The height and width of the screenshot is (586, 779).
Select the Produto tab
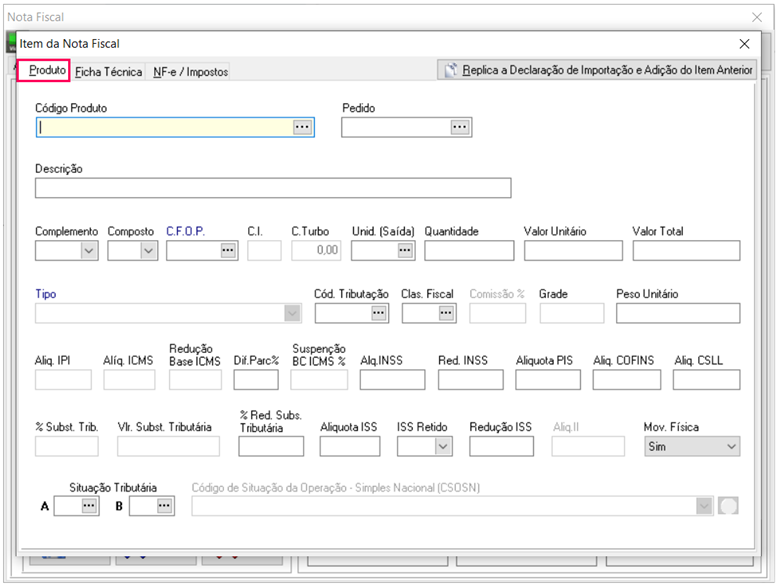click(x=46, y=71)
